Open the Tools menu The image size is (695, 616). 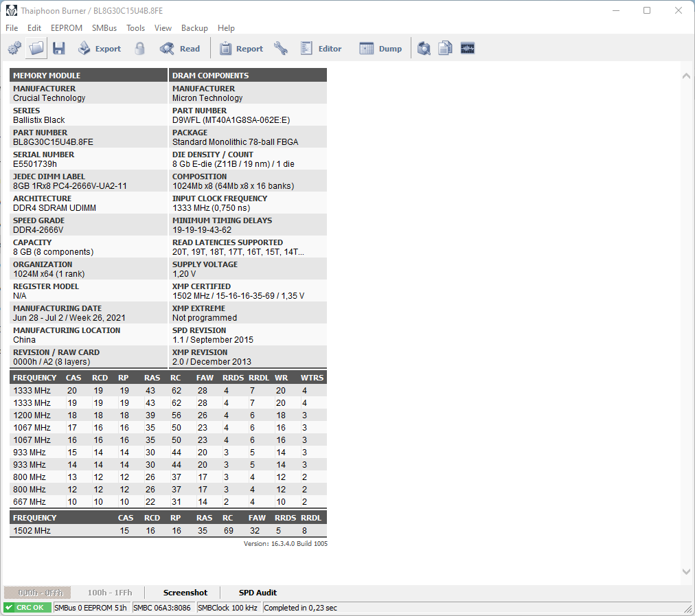click(135, 28)
